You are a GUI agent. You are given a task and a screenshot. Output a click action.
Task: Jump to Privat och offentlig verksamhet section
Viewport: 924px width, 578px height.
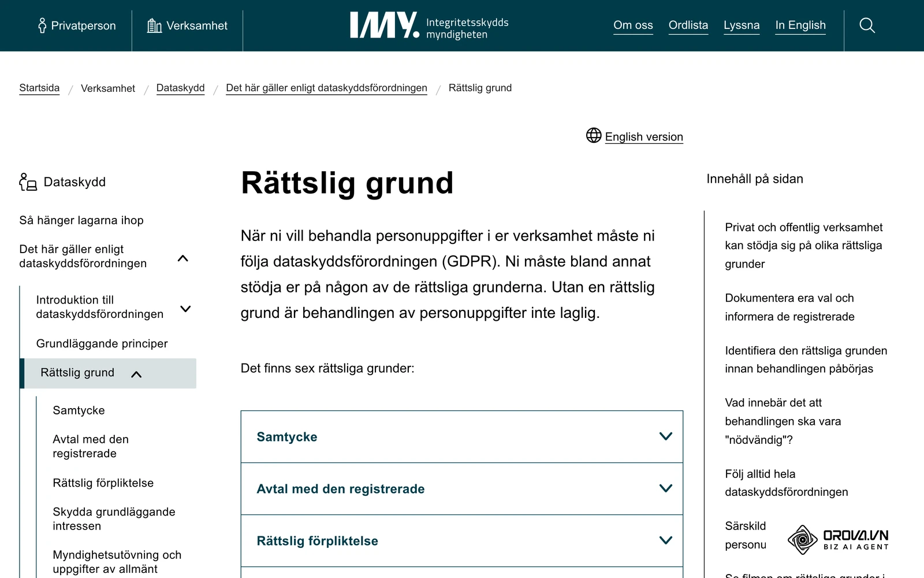click(x=803, y=246)
